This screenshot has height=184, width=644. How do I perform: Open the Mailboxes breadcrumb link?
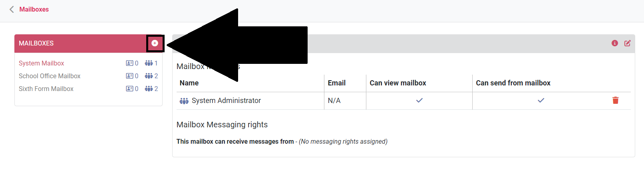point(34,9)
